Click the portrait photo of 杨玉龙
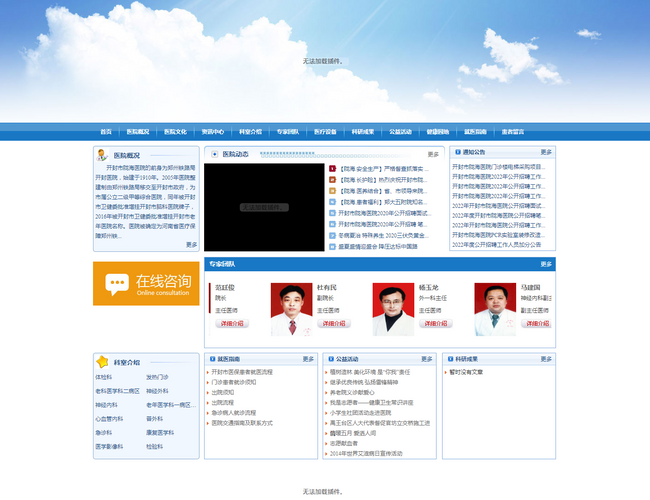Image resolution: width=650 pixels, height=500 pixels. pyautogui.click(x=393, y=309)
